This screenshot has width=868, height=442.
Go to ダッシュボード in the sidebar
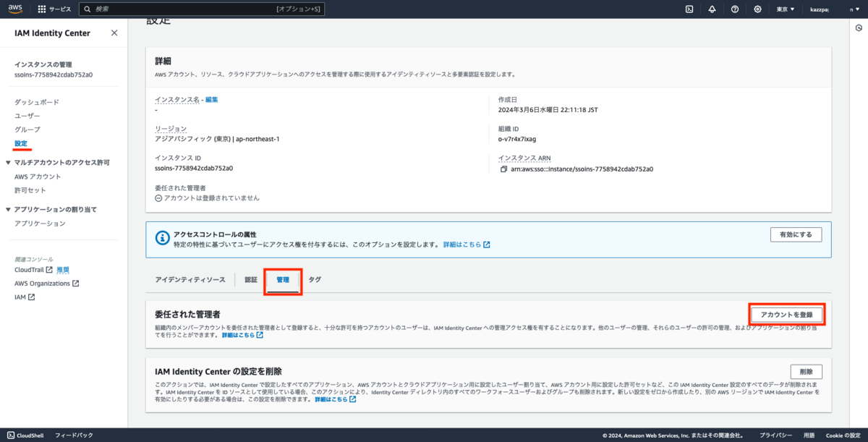pyautogui.click(x=37, y=103)
